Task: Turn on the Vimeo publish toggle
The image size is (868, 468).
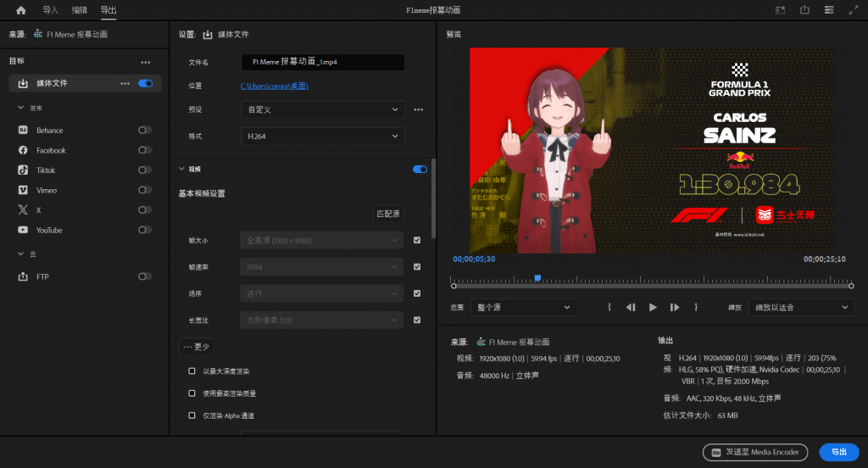Action: (145, 190)
